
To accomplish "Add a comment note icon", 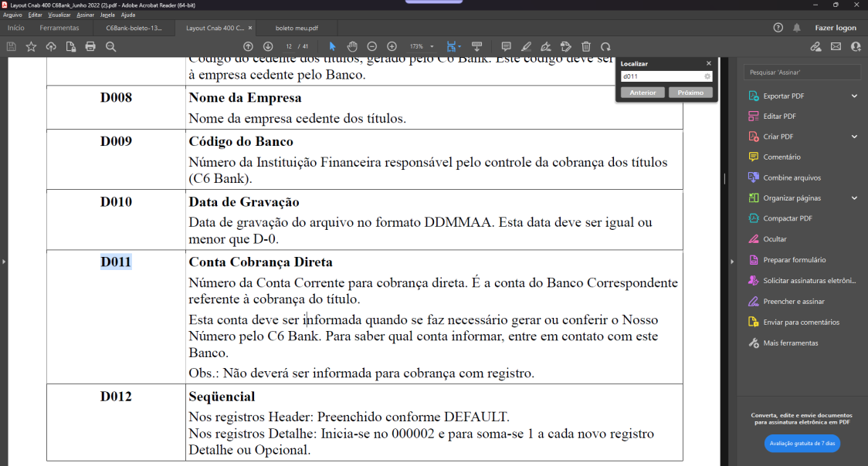I will click(x=506, y=46).
